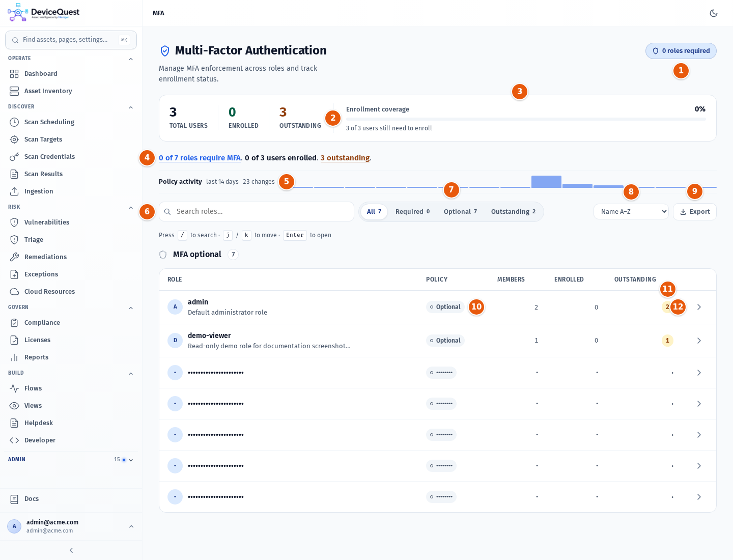Click tallest bar in Policy activity chart
Image resolution: width=733 pixels, height=560 pixels.
[546, 182]
